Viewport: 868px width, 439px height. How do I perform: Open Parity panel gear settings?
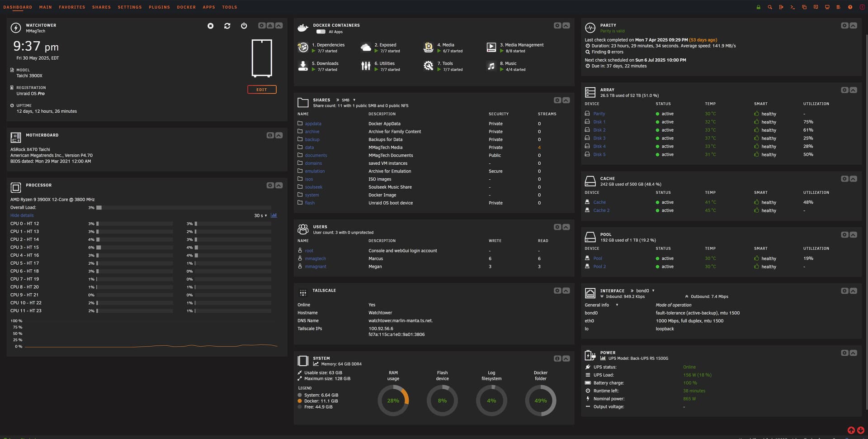tap(844, 26)
